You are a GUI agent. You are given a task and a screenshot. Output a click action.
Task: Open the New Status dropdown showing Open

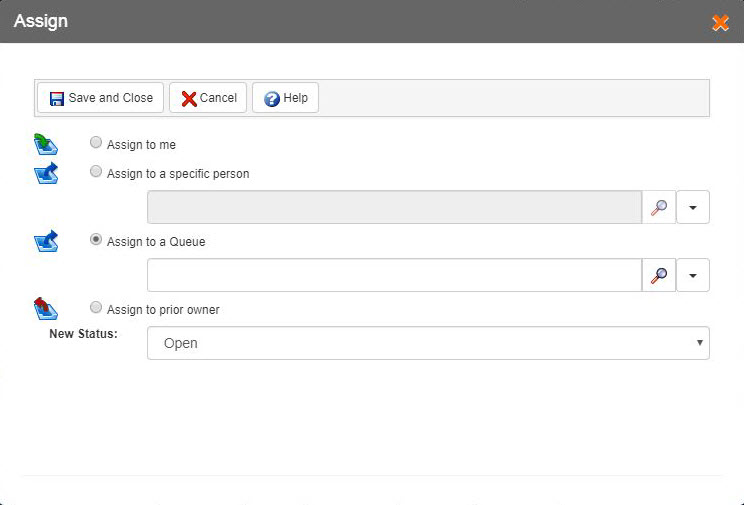tap(428, 343)
